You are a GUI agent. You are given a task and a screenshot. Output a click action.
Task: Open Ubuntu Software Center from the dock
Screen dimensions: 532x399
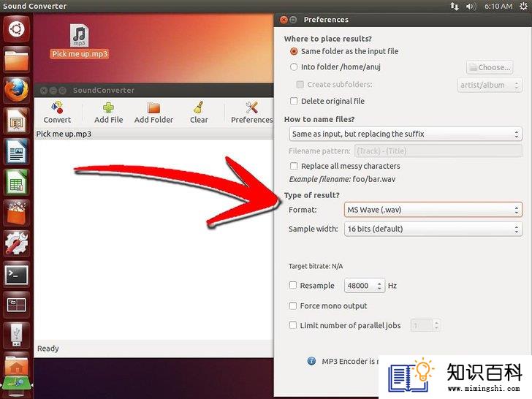tap(16, 213)
